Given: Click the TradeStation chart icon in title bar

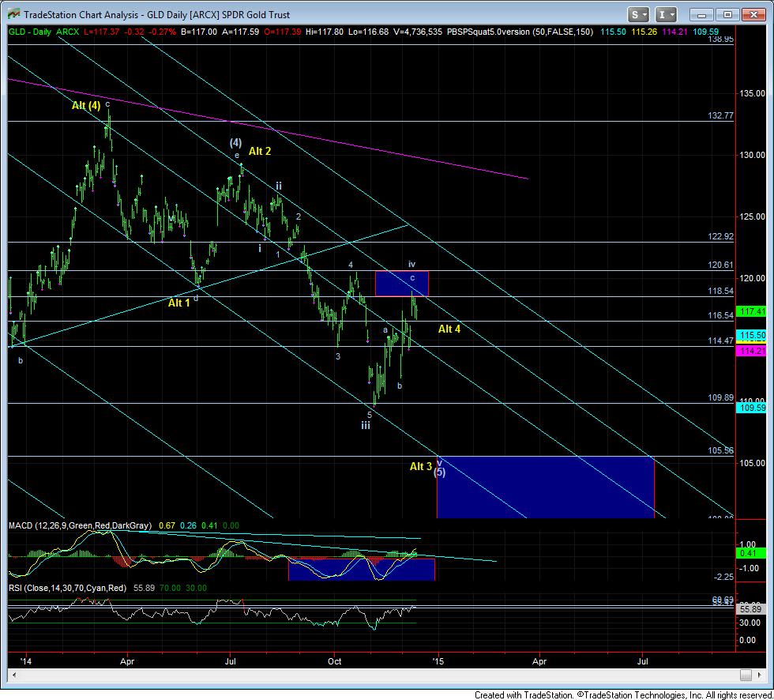Looking at the screenshot, I should point(14,14).
